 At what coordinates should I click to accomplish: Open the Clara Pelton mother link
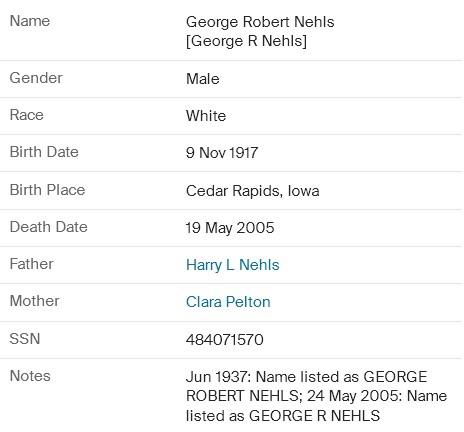[x=228, y=302]
